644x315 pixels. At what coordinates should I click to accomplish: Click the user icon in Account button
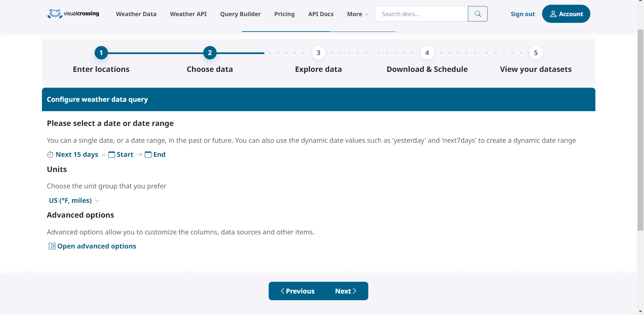(x=553, y=14)
